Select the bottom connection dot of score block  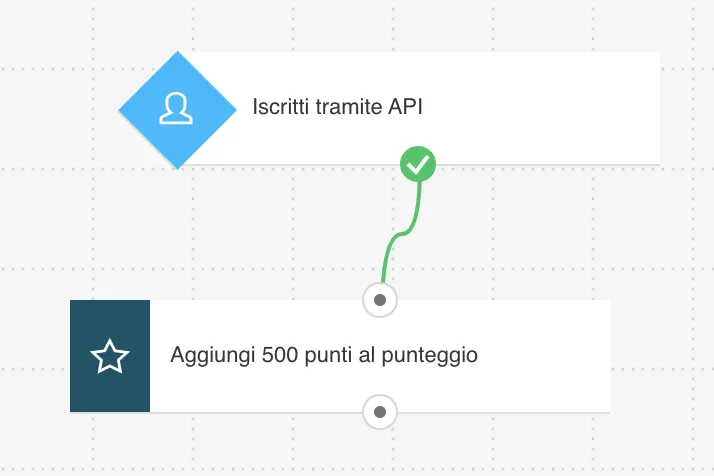(x=380, y=412)
